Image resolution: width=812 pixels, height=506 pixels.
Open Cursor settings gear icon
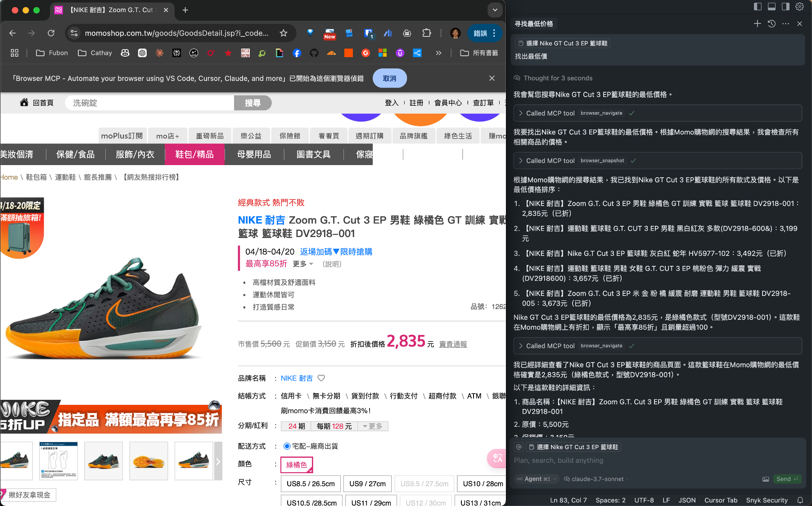pos(800,6)
